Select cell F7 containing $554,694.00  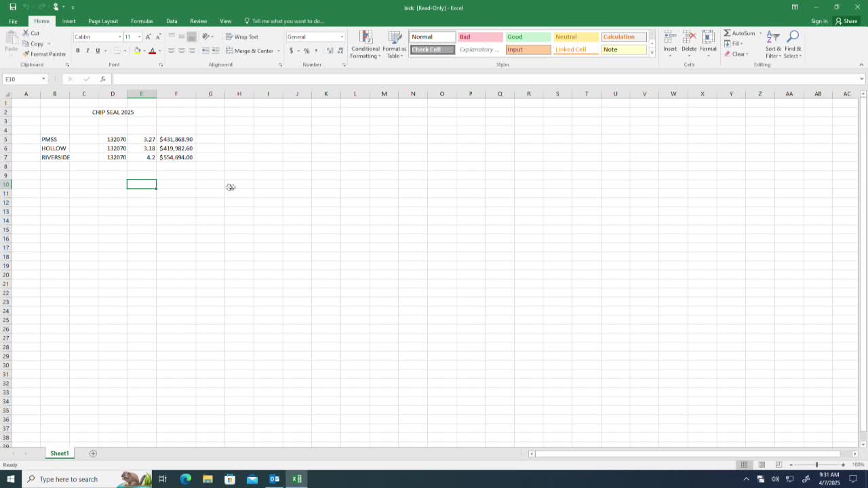[x=176, y=157]
